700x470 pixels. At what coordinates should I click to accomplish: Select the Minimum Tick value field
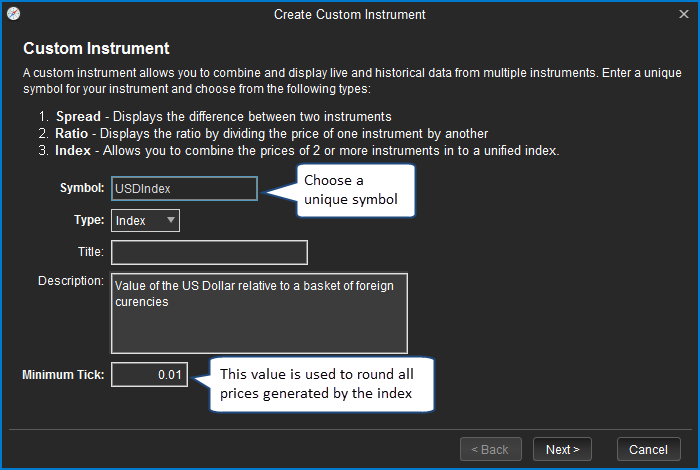[x=149, y=375]
